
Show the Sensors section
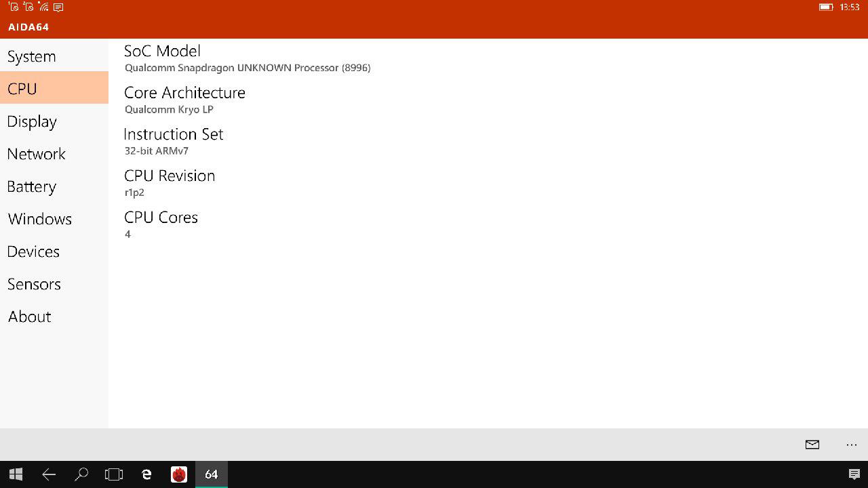click(x=54, y=283)
